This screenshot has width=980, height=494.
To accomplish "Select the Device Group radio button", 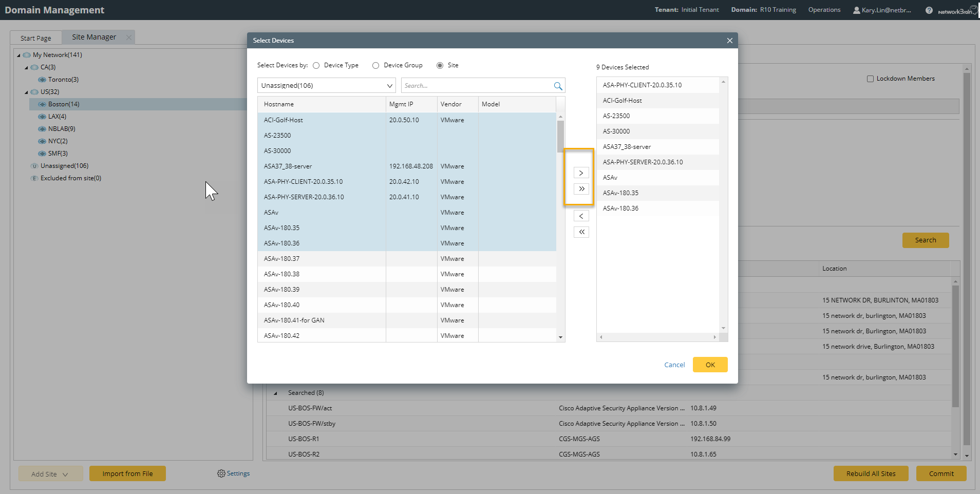I will [x=376, y=66].
